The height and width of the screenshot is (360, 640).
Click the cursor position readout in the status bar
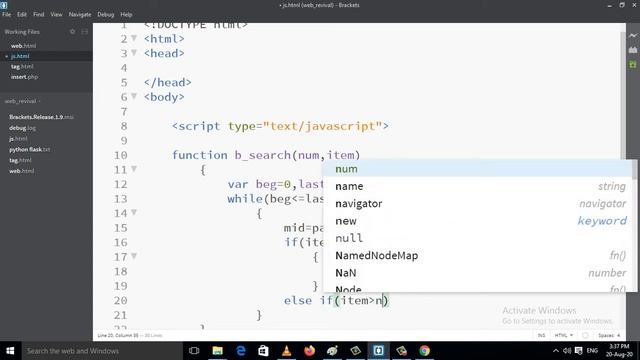pos(118,336)
